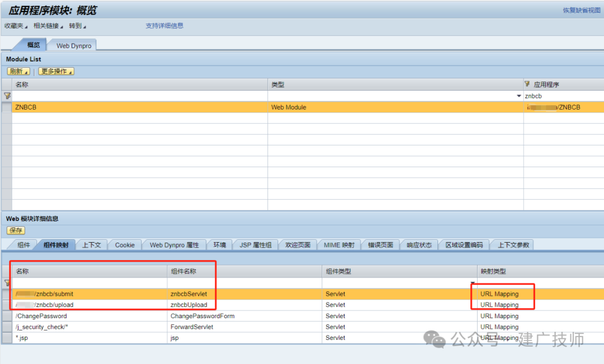Switch to the 响应状态 tab
The width and height of the screenshot is (604, 364).
[419, 245]
